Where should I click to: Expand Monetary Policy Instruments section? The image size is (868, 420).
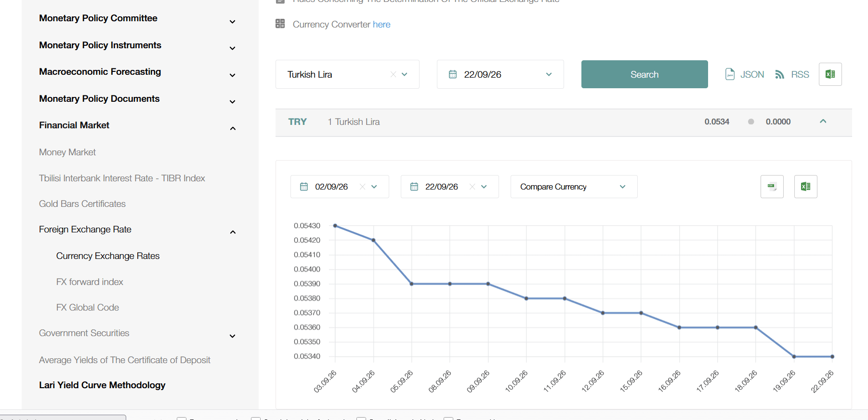[x=232, y=48]
